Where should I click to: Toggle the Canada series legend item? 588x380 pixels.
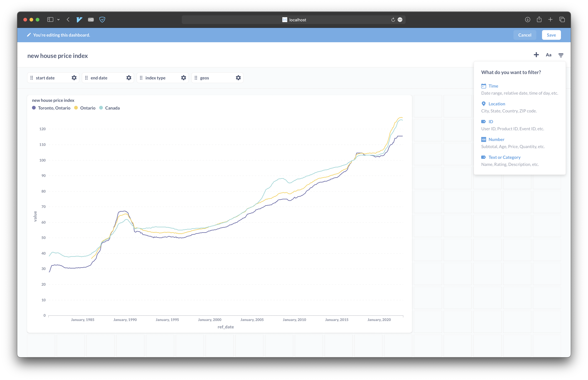tap(112, 108)
